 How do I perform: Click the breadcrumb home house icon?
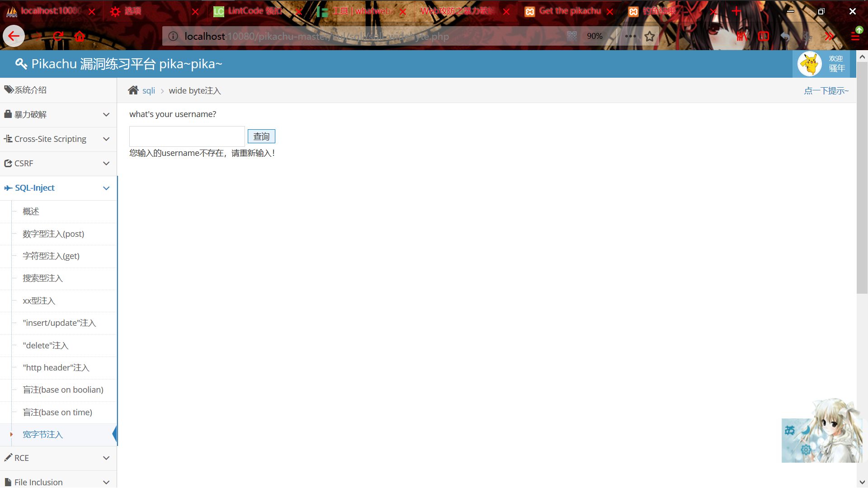[133, 90]
